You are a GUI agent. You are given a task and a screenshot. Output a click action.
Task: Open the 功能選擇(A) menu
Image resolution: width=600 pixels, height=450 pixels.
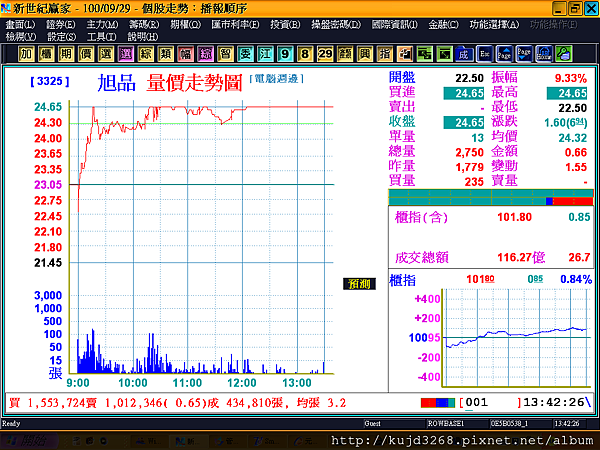(x=494, y=24)
